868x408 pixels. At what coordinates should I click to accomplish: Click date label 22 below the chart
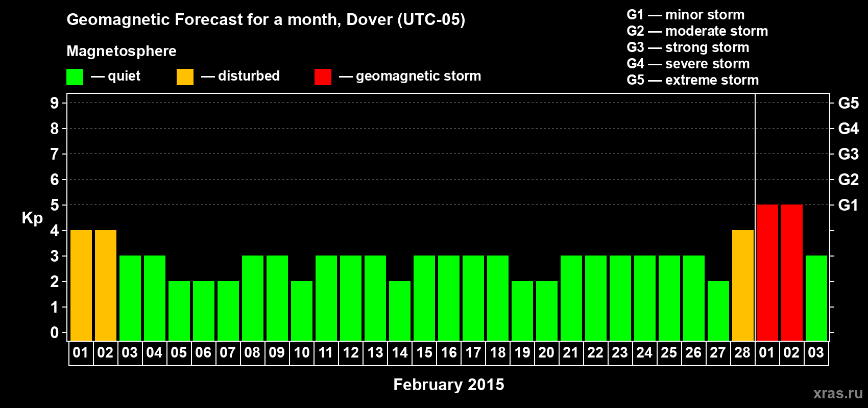[x=595, y=353]
